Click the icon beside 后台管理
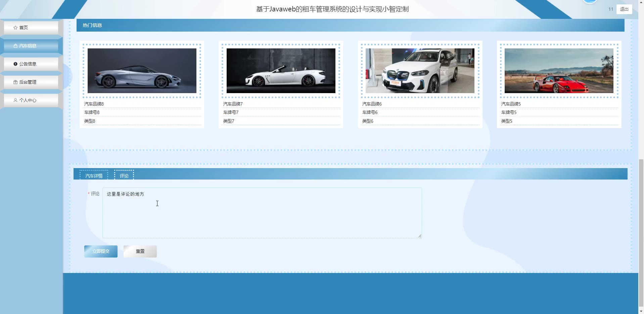The width and height of the screenshot is (644, 314). click(x=15, y=82)
